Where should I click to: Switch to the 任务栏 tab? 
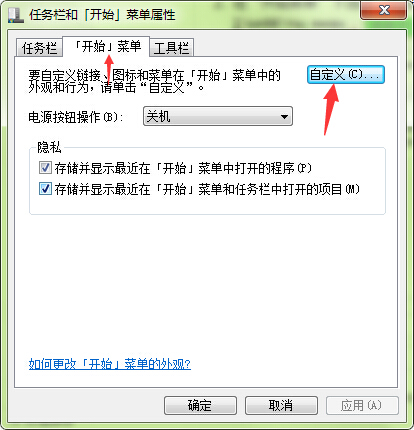(x=39, y=48)
